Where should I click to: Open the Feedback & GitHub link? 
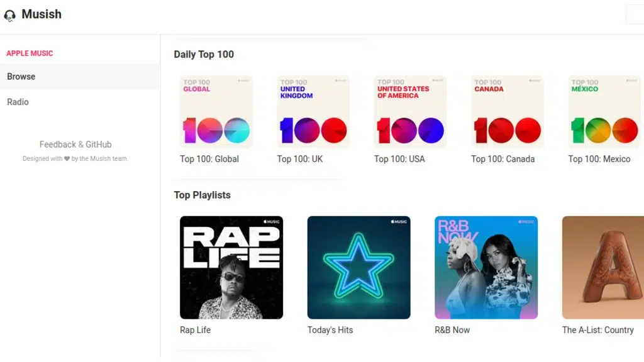coord(75,144)
